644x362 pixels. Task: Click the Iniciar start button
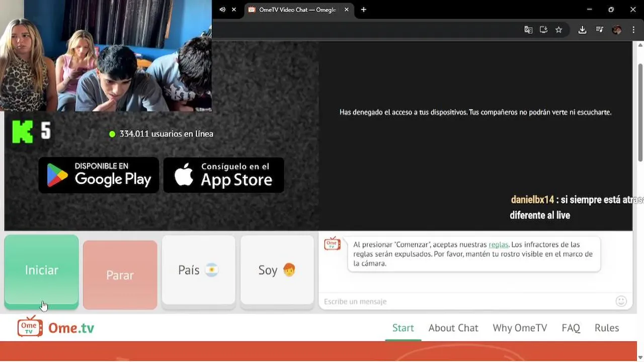[x=41, y=271]
